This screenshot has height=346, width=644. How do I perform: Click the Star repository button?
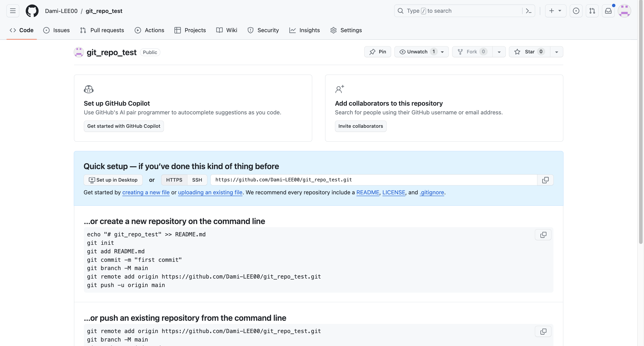530,52
